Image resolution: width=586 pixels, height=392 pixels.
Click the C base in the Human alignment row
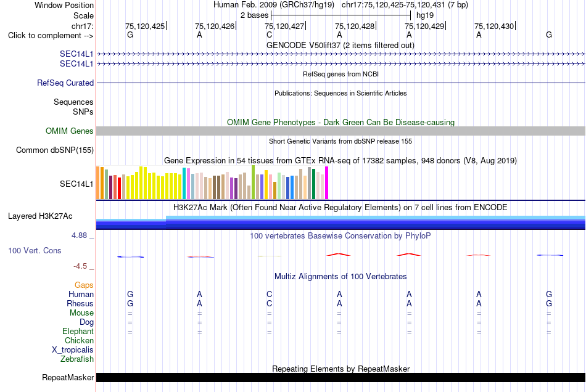pyautogui.click(x=270, y=294)
